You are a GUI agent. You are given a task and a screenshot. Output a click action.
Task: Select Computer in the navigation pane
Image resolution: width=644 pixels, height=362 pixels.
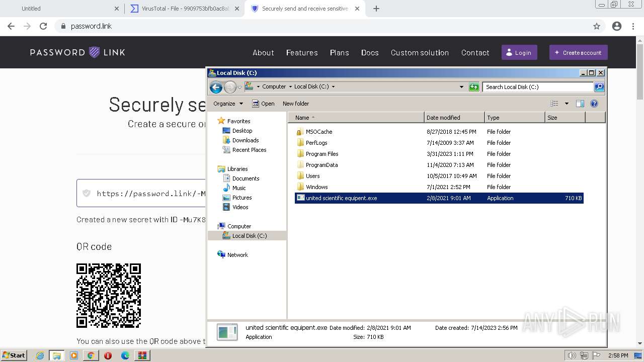coord(239,226)
